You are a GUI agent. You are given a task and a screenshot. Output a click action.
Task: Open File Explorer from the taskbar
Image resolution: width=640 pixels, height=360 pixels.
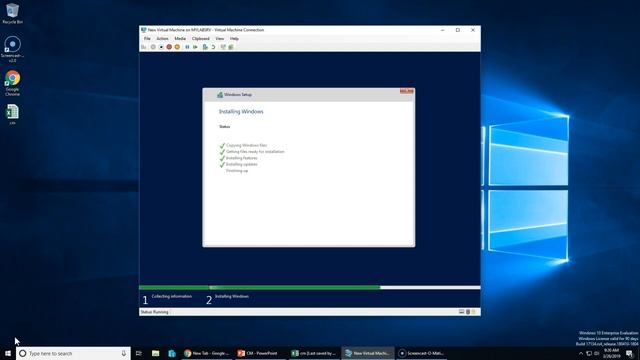[x=156, y=353]
